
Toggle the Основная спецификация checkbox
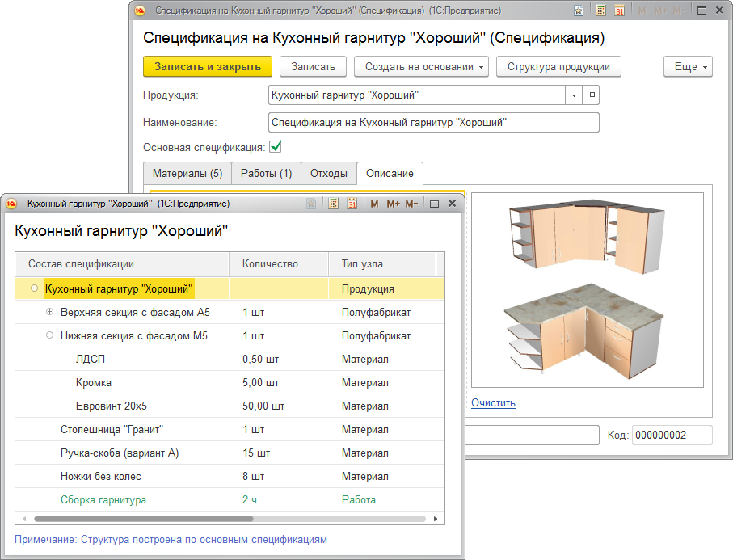[x=276, y=147]
